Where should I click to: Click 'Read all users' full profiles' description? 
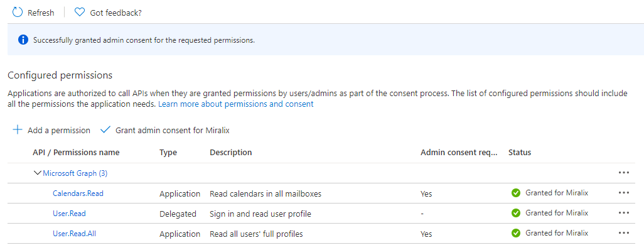tap(256, 234)
